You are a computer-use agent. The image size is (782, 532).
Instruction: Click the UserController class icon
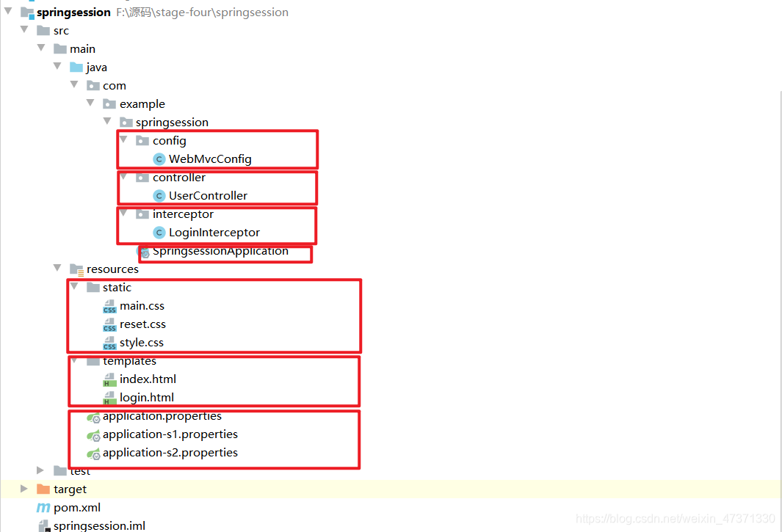159,196
